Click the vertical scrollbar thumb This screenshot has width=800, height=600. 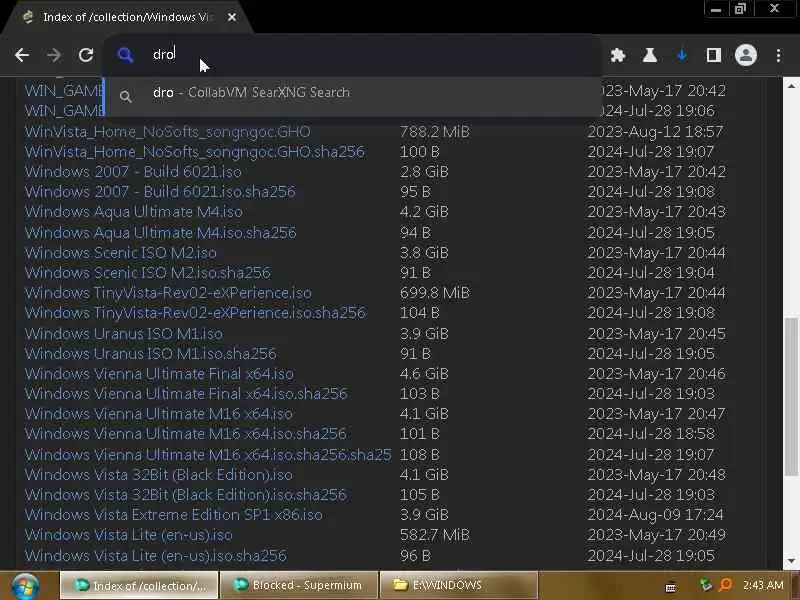point(791,397)
